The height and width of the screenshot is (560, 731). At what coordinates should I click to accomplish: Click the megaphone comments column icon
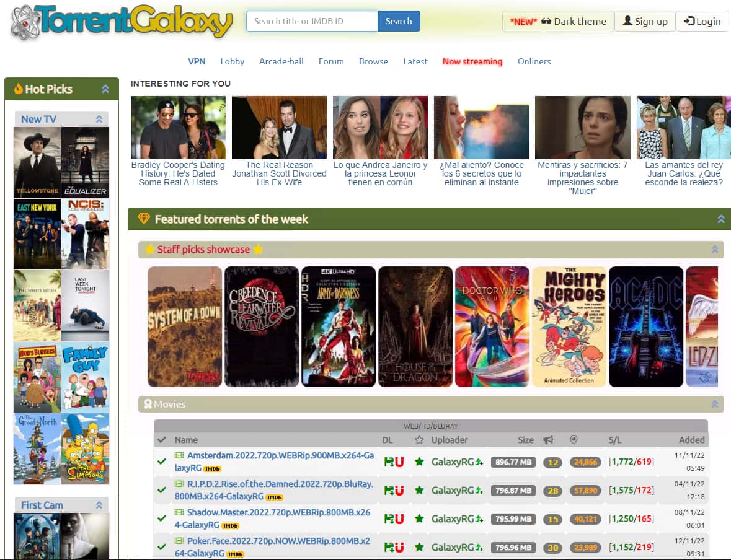click(x=548, y=440)
